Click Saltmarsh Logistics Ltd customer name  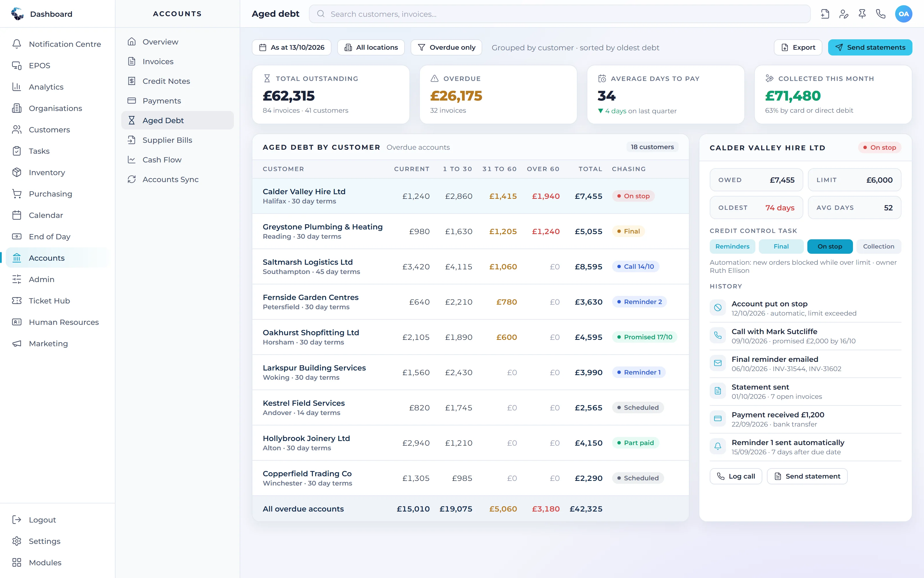point(307,262)
